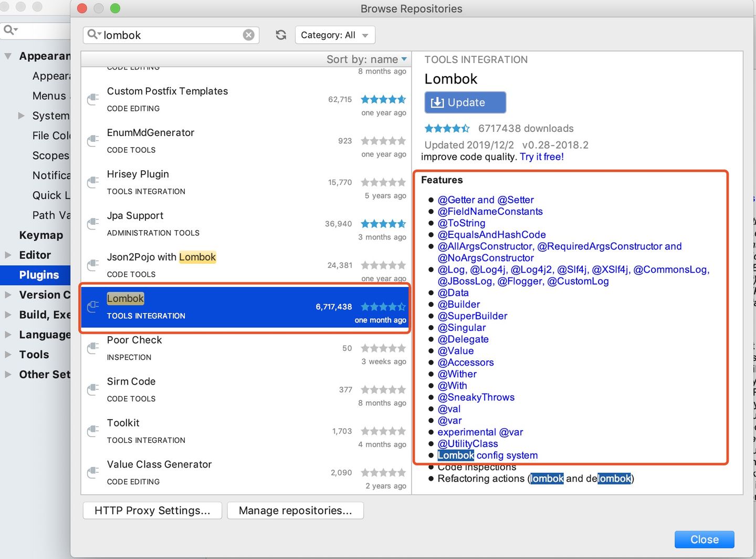Open the Category: All dropdown
This screenshot has width=756, height=559.
pos(335,35)
